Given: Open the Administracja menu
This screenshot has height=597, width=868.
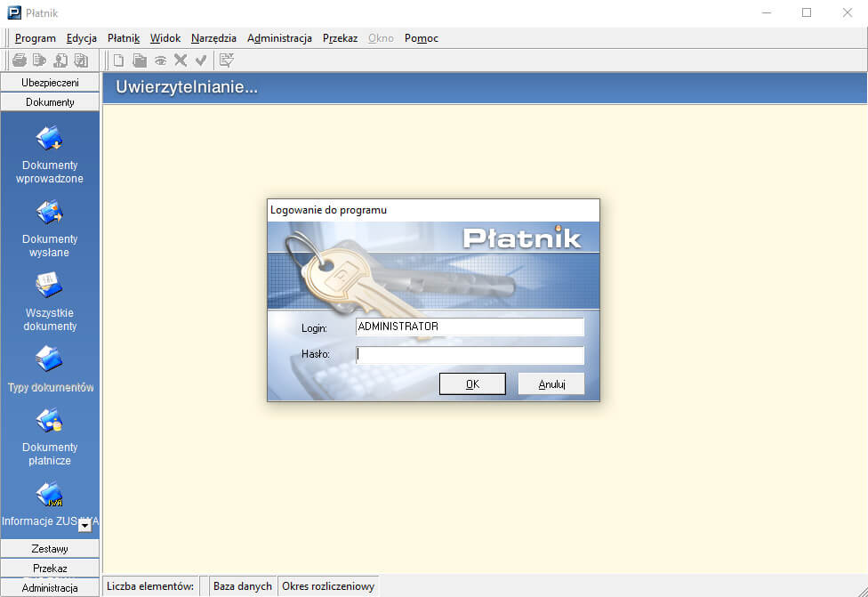Looking at the screenshot, I should pos(279,38).
